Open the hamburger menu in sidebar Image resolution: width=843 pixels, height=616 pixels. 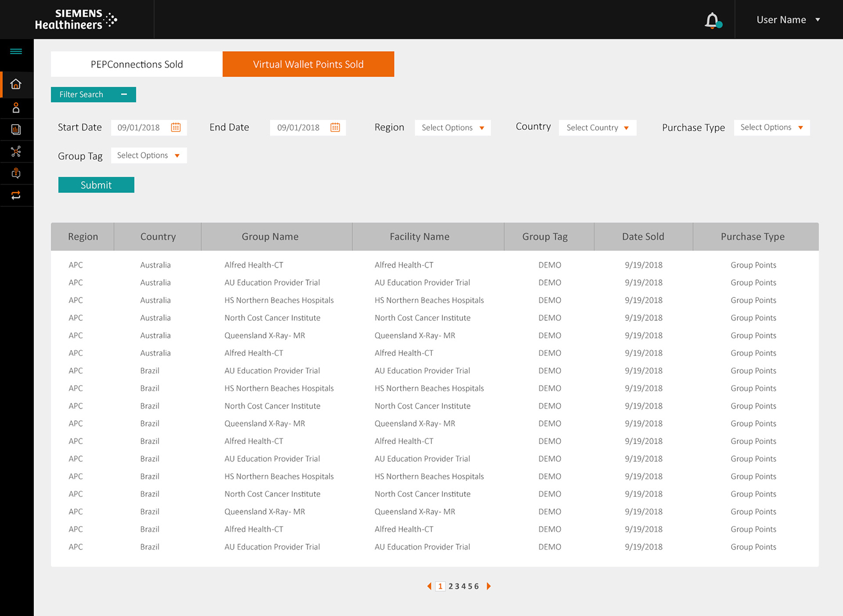click(16, 52)
